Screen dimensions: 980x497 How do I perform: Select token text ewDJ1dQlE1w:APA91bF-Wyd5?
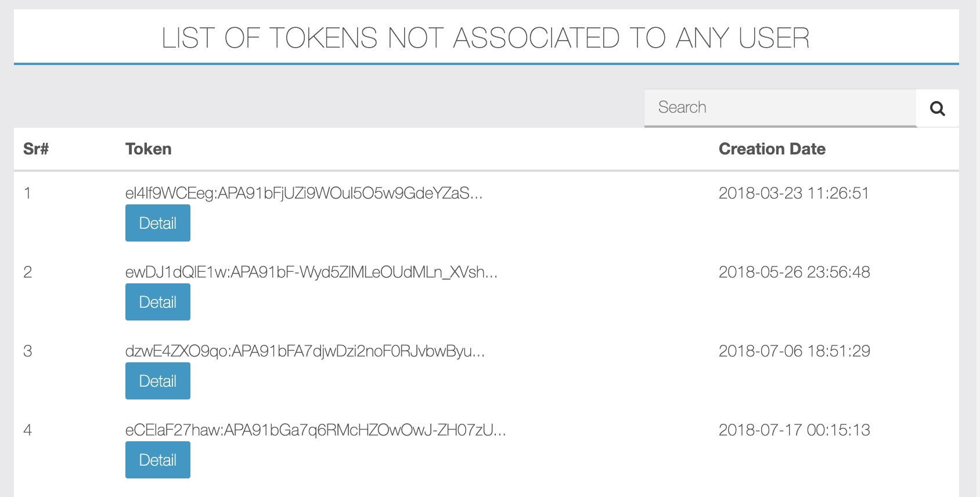[x=312, y=272]
